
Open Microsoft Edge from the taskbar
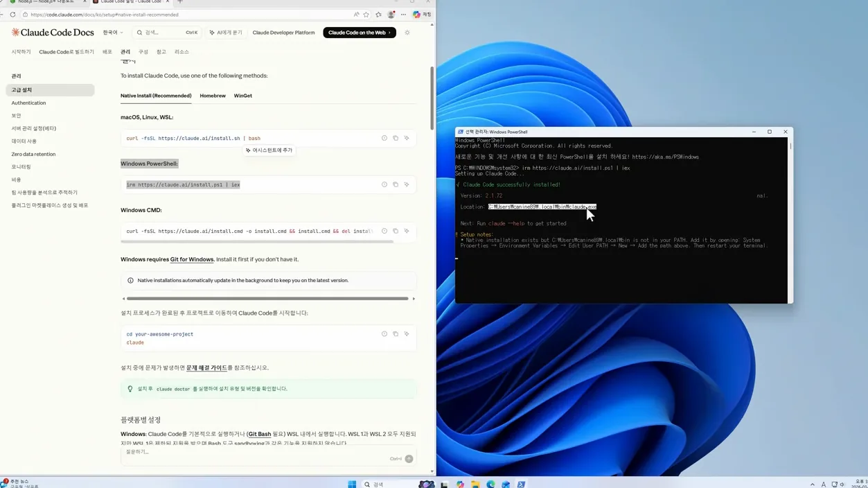click(x=490, y=484)
